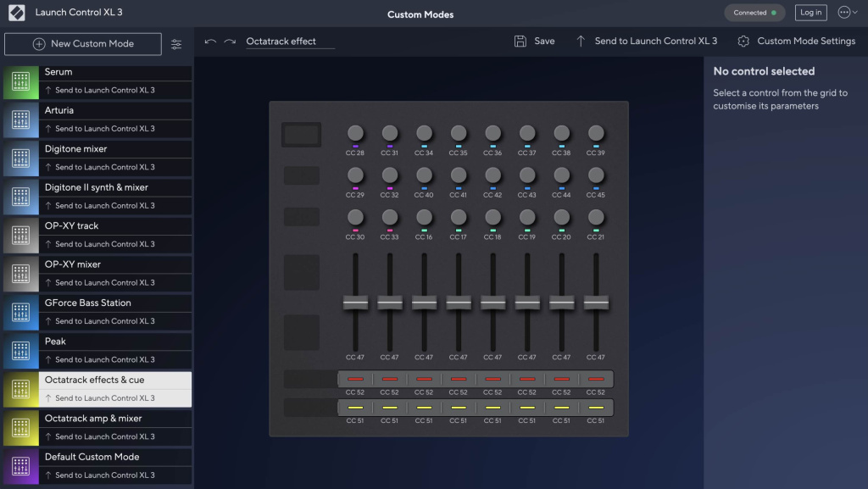Select the first CC 47 fader
Viewport: 868px width, 489px height.
coord(355,302)
